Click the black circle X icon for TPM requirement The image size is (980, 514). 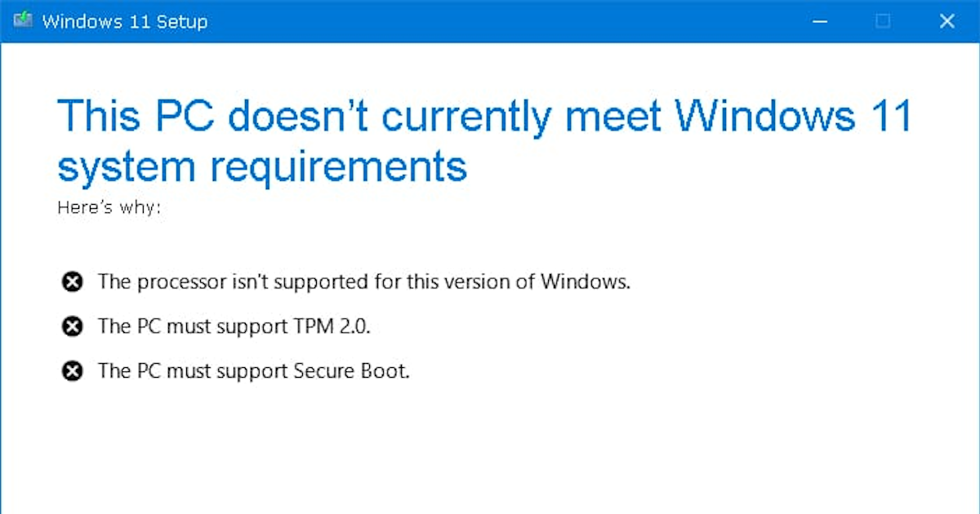pos(73,326)
